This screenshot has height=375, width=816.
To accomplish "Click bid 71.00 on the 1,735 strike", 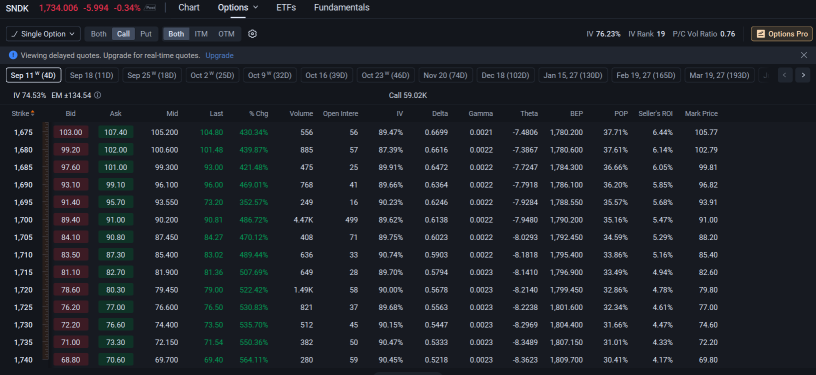I will [71, 343].
